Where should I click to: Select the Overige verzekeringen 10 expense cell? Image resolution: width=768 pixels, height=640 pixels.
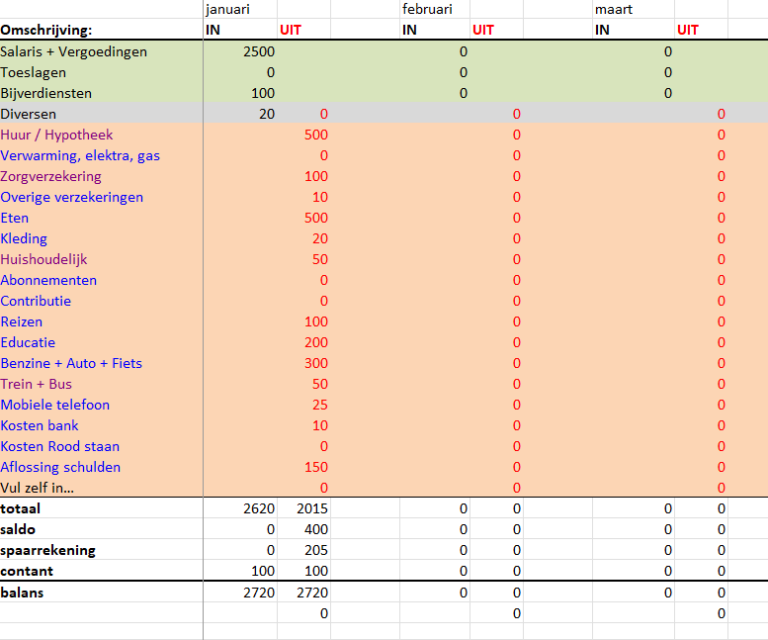coord(320,197)
